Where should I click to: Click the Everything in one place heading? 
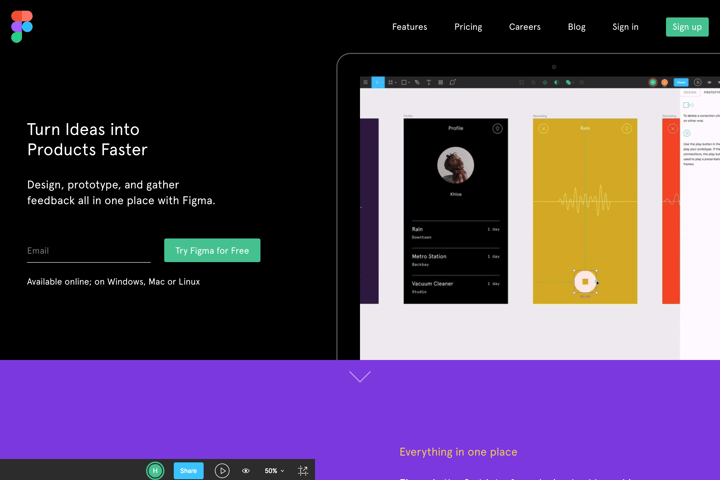point(458,452)
